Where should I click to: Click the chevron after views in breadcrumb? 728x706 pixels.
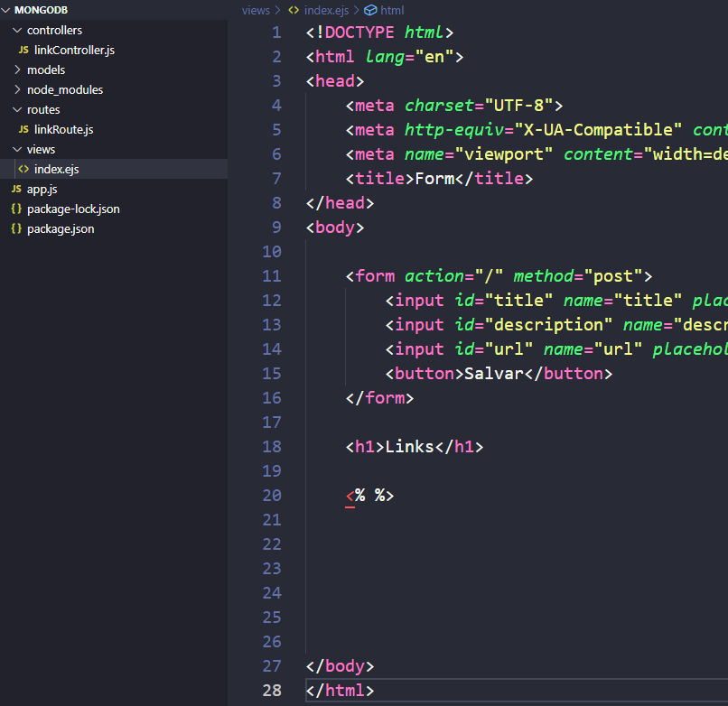(277, 10)
